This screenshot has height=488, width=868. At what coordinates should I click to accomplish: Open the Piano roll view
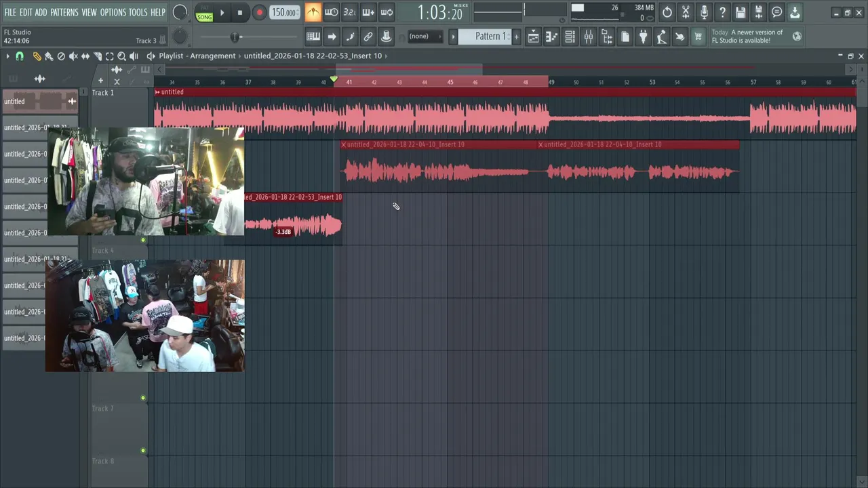pos(552,37)
